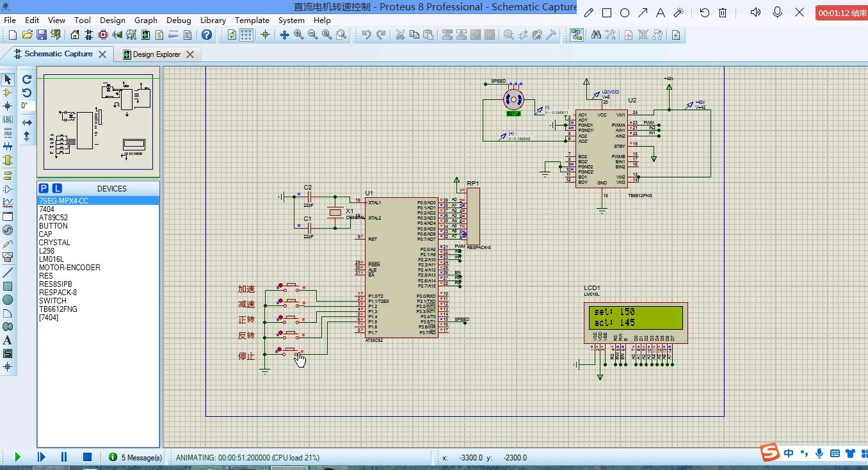Select MOTOR-ENCODER in the devices list
Image resolution: width=868 pixels, height=470 pixels.
tap(69, 268)
